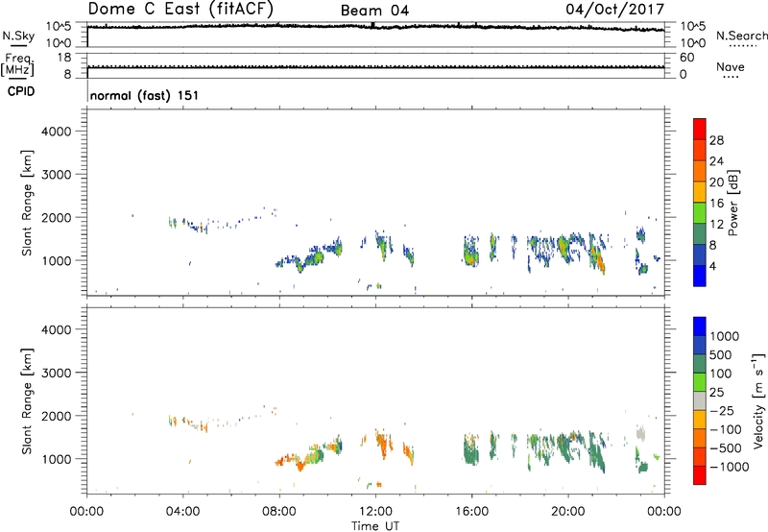768x532 pixels.
Task: Click the 'Freq. [MHz]' axis label
Action: pos(17,65)
